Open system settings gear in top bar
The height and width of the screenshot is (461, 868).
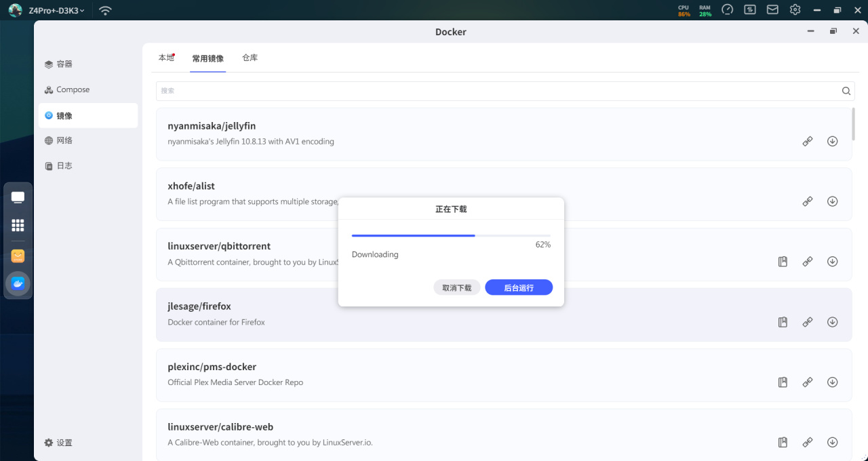(x=795, y=9)
